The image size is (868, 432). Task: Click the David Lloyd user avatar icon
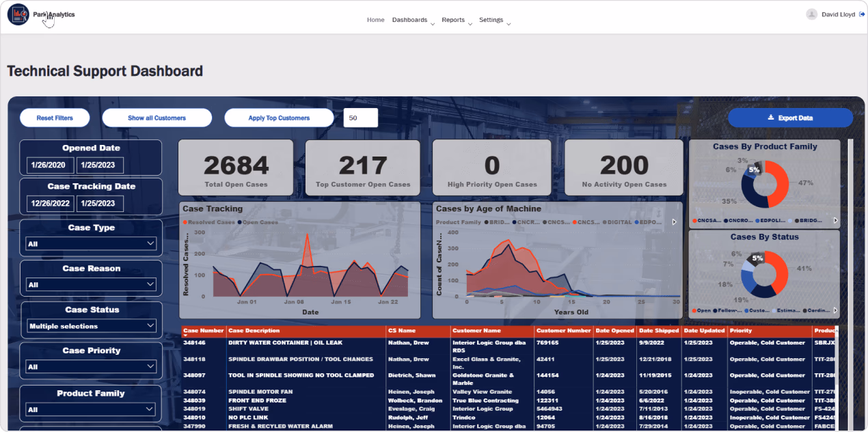tap(811, 14)
